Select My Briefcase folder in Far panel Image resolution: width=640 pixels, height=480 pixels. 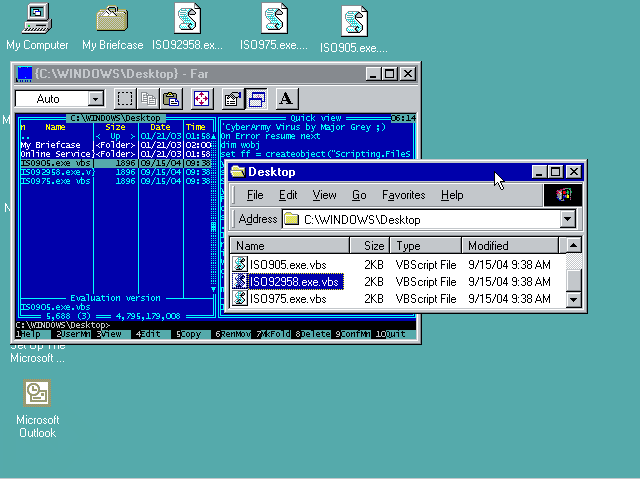[x=117, y=145]
